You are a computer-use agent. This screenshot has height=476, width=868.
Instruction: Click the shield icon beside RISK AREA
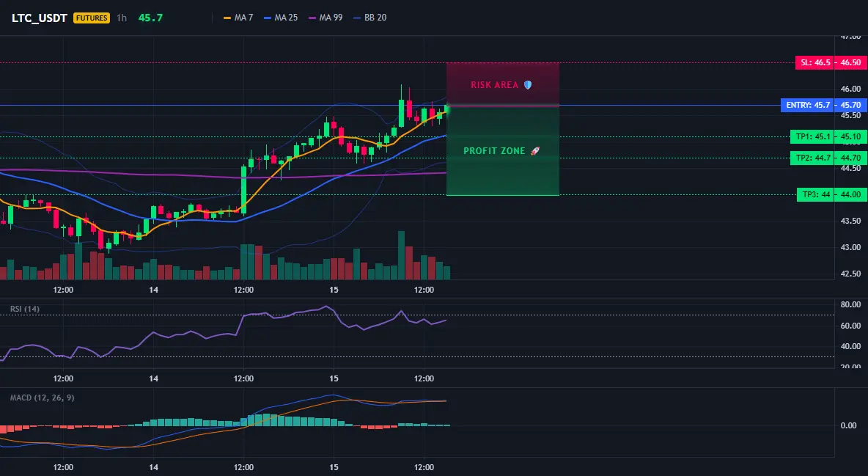click(528, 85)
